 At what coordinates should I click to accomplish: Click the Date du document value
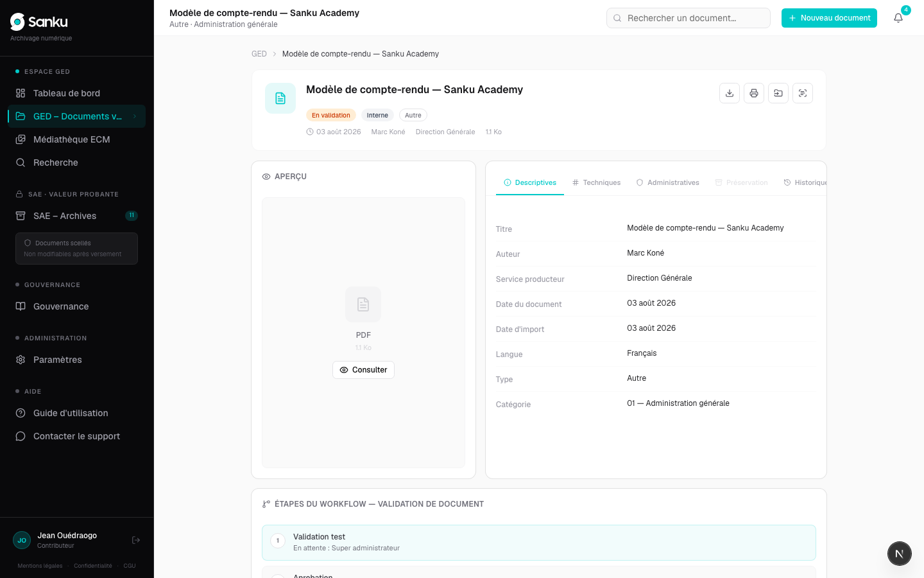pyautogui.click(x=651, y=303)
